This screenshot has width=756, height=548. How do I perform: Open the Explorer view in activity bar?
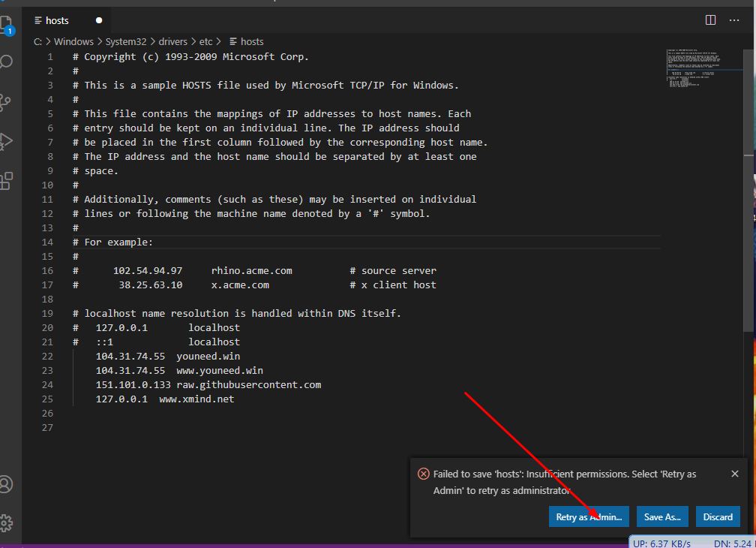(6, 24)
